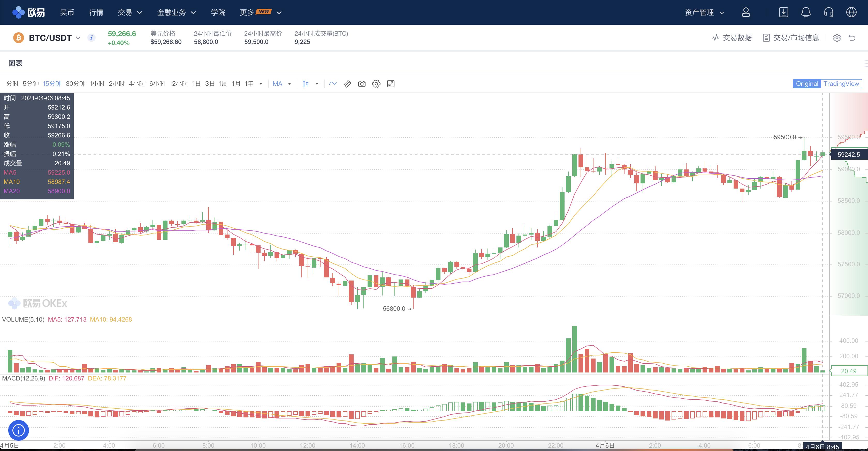Screen dimensions: 868x451
Task: Open customer support headset icon
Action: point(828,12)
